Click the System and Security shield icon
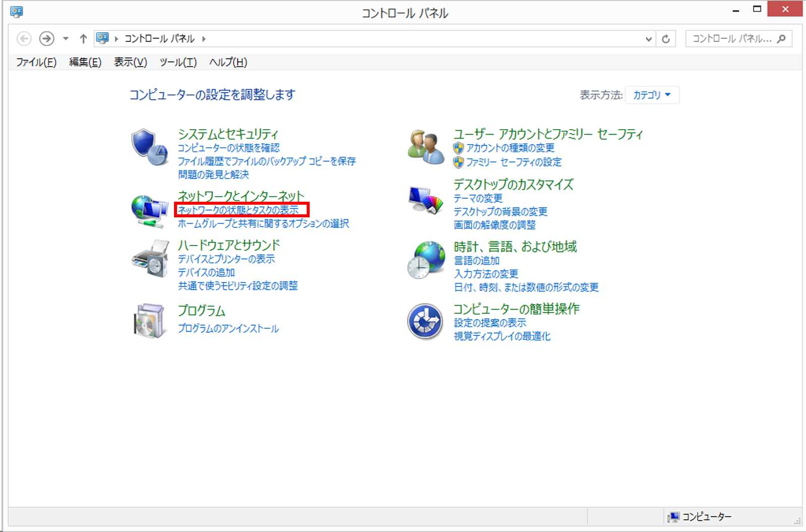 coord(149,147)
